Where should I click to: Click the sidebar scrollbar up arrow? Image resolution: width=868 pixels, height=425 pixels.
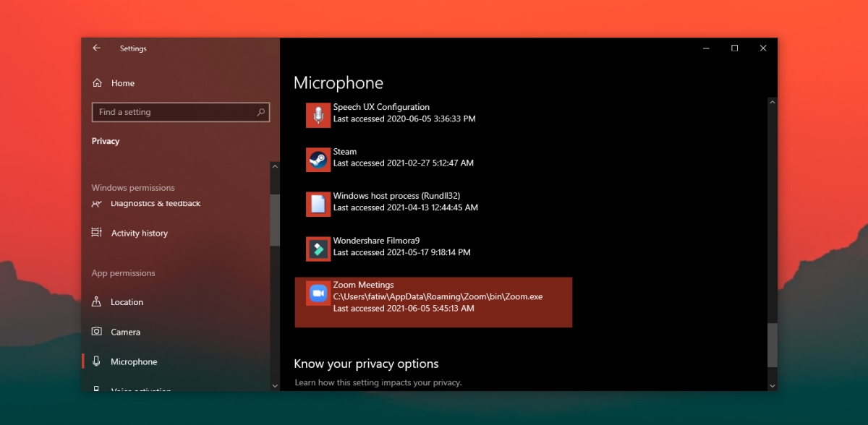pos(275,166)
